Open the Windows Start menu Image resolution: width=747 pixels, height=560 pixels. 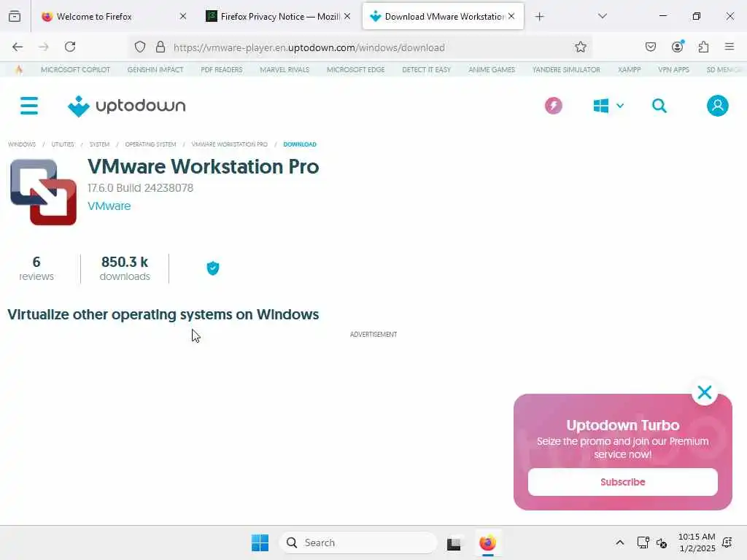pyautogui.click(x=260, y=542)
